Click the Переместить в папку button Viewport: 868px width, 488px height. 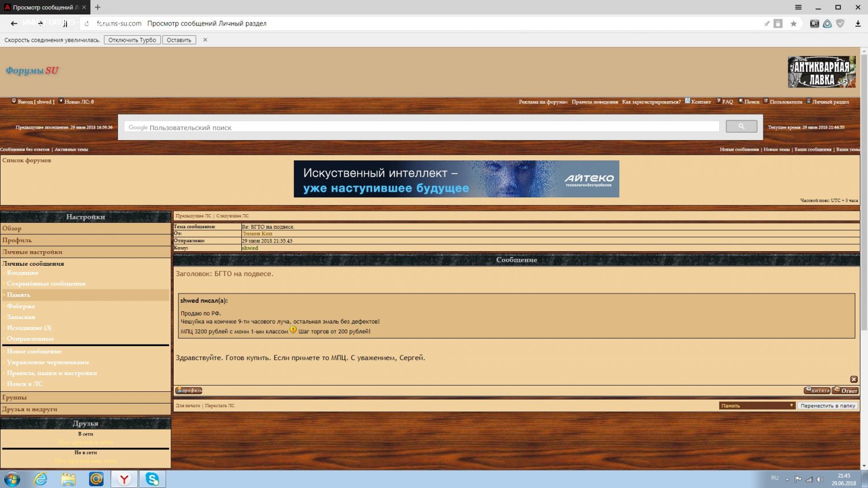pyautogui.click(x=827, y=406)
